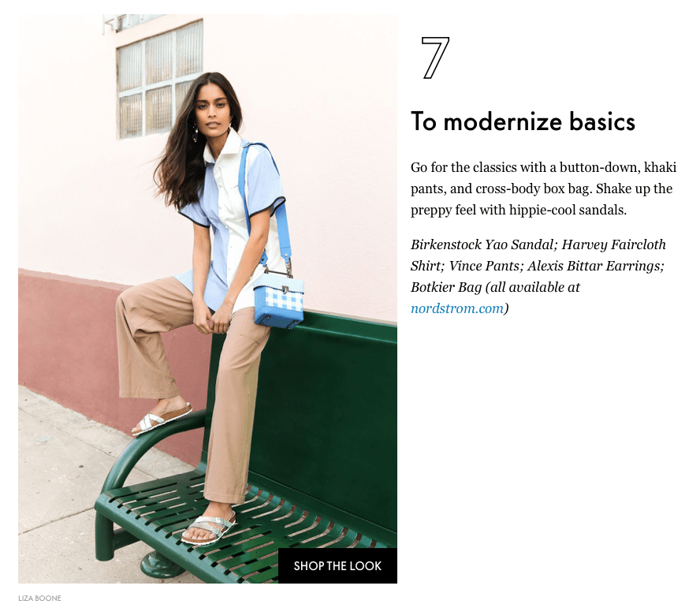Image resolution: width=700 pixels, height=608 pixels.
Task: Click the "Vince Pants" product credit
Action: coord(484,266)
